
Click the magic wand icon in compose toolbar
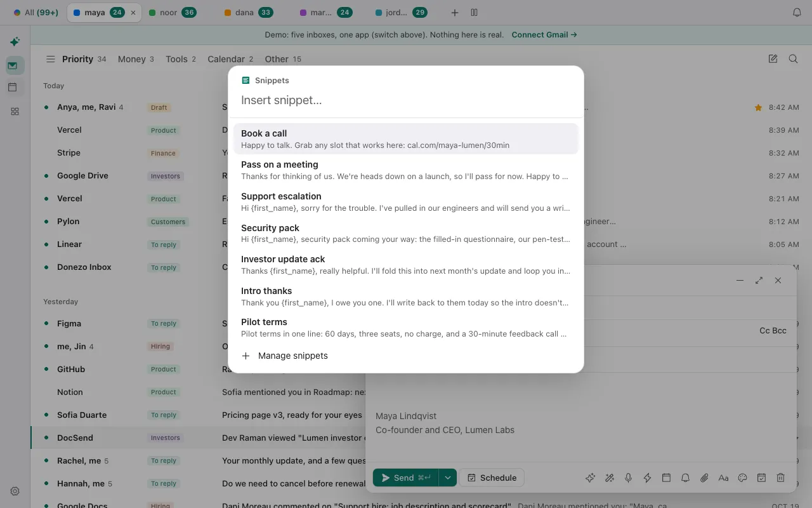click(609, 478)
